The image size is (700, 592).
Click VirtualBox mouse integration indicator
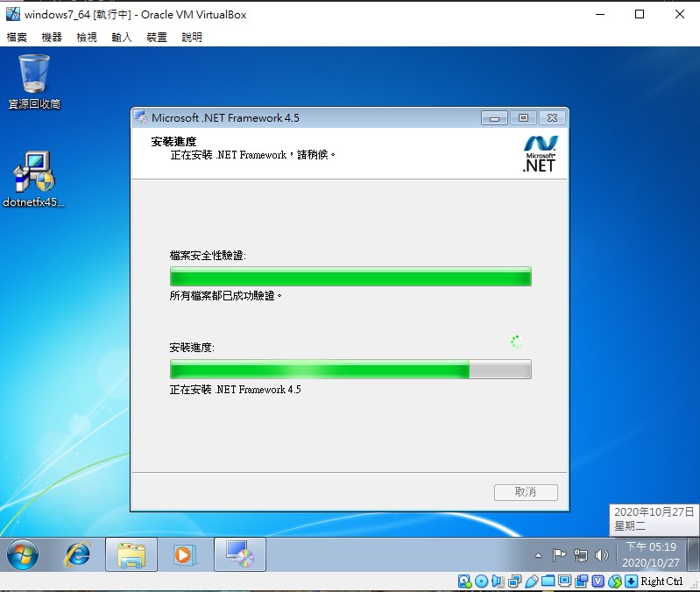[x=615, y=581]
